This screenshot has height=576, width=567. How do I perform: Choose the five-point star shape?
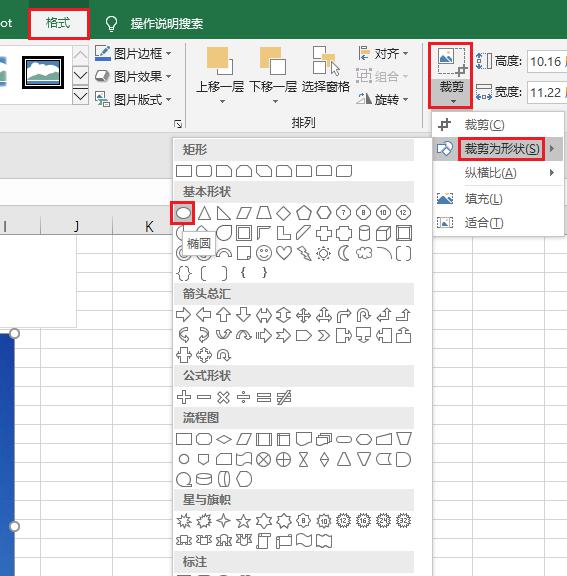(x=243, y=521)
